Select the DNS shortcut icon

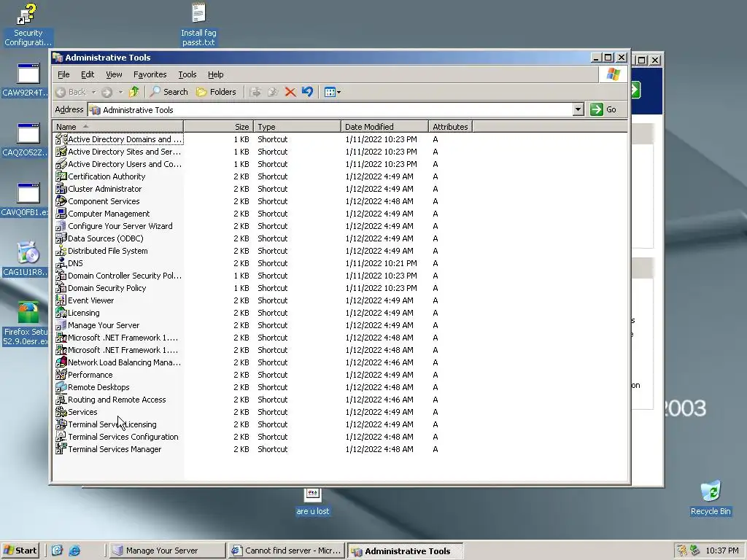(61, 262)
